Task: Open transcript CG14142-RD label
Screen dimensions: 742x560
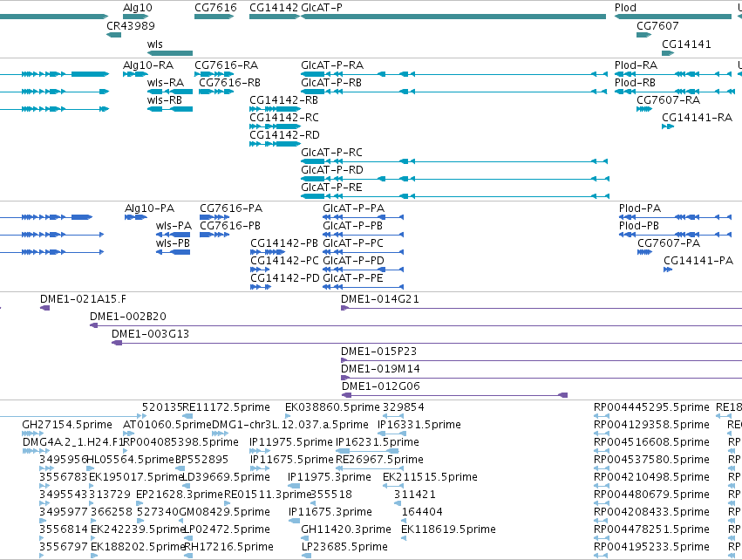Action: point(284,135)
